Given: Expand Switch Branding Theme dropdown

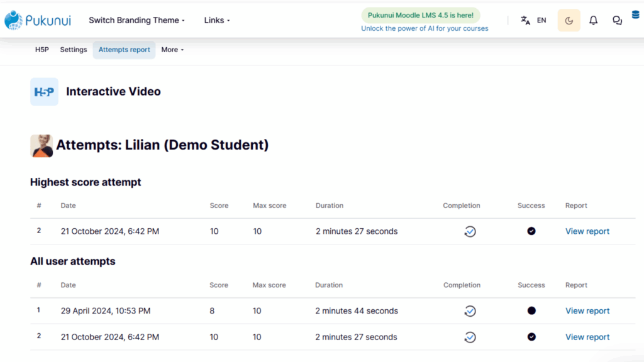Looking at the screenshot, I should [x=136, y=20].
